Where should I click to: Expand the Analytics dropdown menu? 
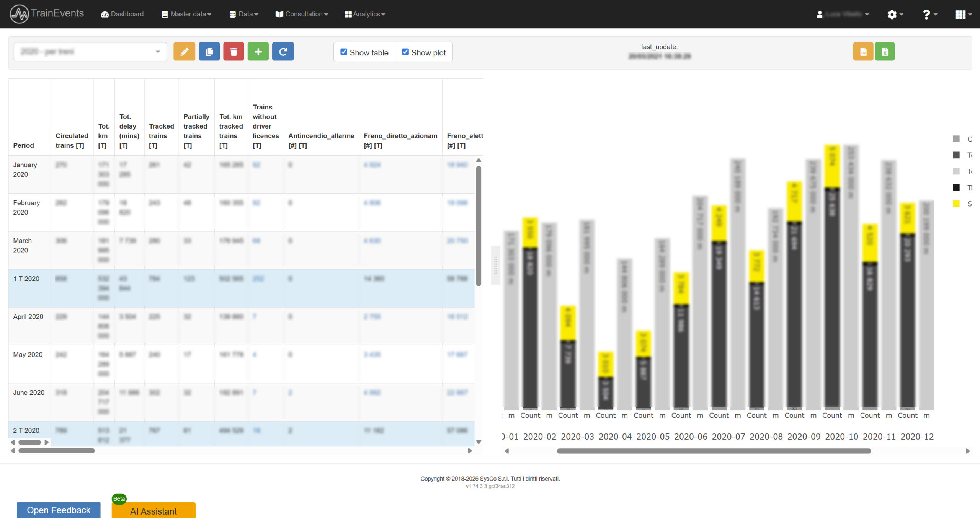click(x=365, y=14)
